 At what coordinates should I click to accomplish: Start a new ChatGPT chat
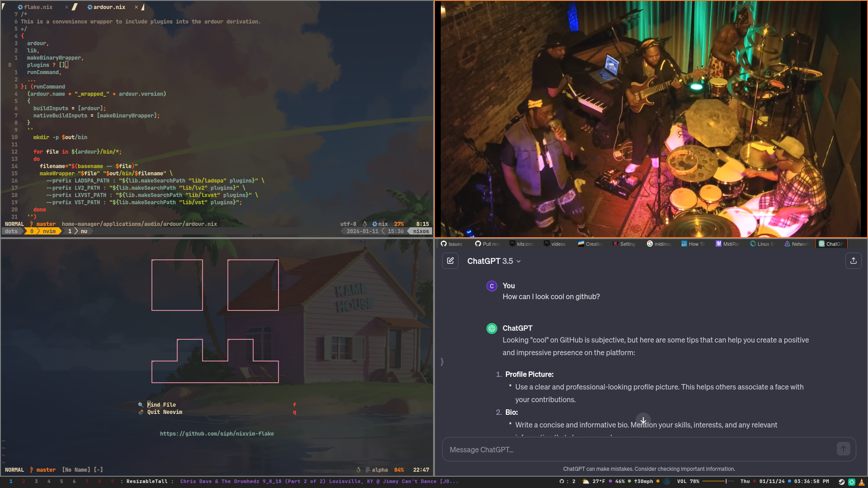tap(450, 261)
